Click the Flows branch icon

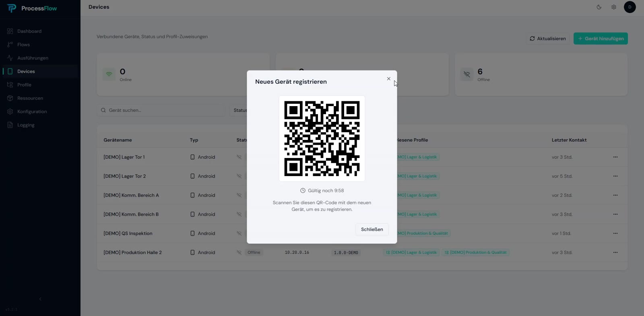coord(10,45)
